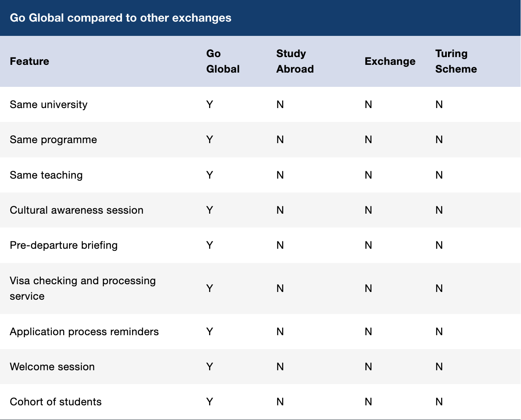
Task: Click the Turing Scheme column header
Action: click(456, 61)
